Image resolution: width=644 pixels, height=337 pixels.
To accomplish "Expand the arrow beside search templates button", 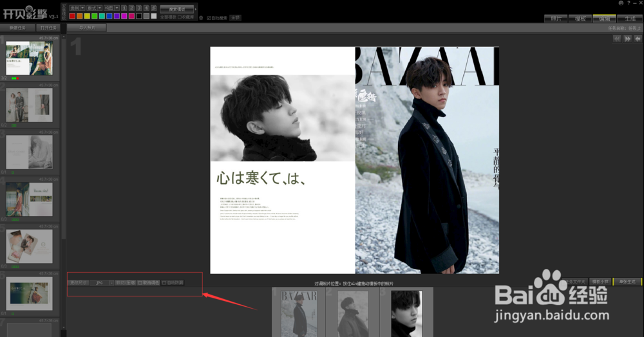I will [196, 9].
